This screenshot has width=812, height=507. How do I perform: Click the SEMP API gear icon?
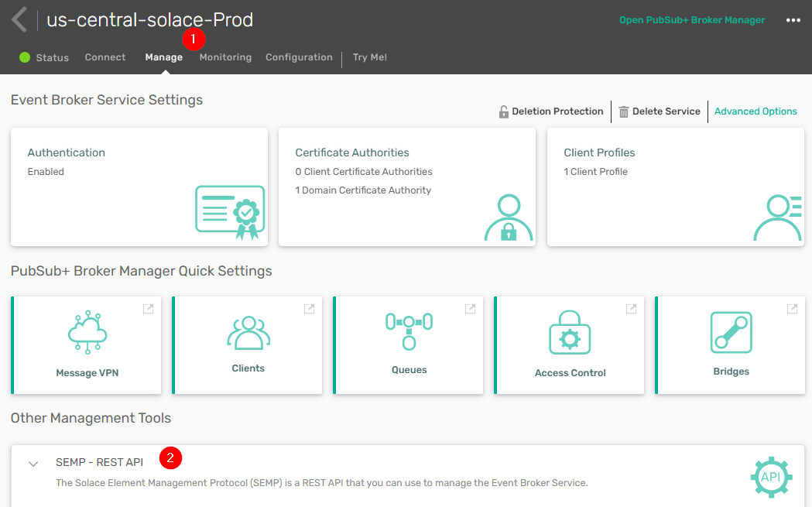coord(771,476)
